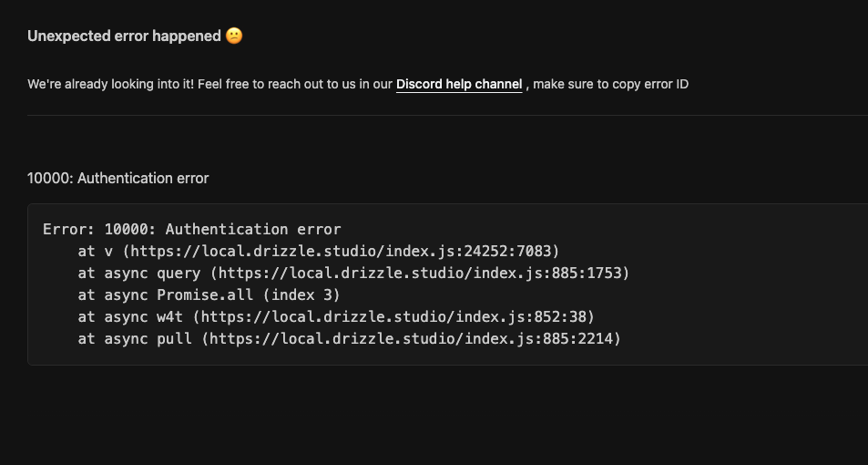Click the confused face emoji
The image size is (868, 465).
point(234,36)
